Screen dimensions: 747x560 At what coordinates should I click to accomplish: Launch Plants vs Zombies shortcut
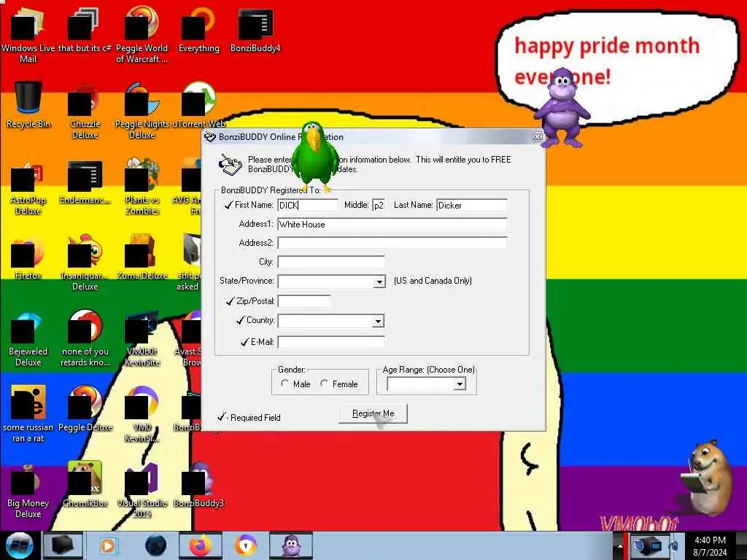142,187
